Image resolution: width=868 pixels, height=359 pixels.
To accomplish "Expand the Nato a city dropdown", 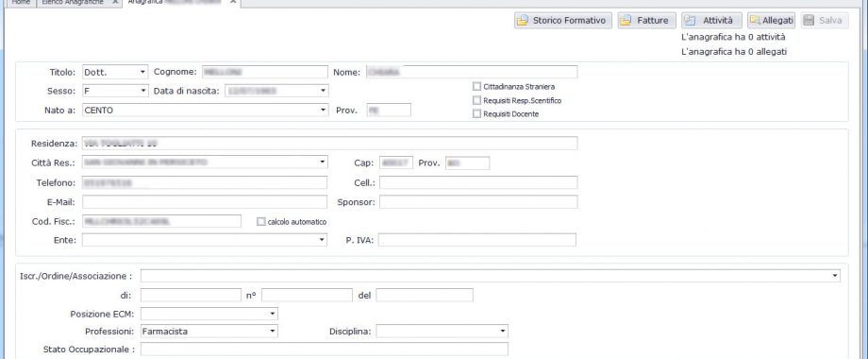I will coord(323,111).
